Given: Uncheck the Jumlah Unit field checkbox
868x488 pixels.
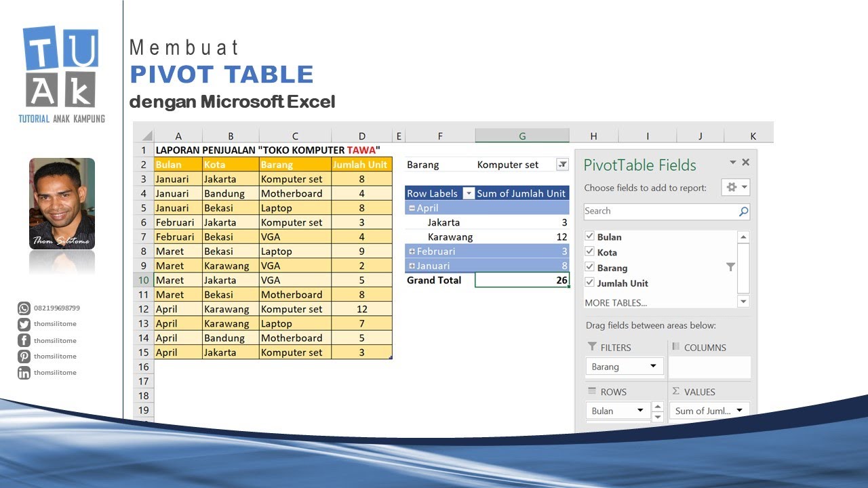Looking at the screenshot, I should 590,283.
